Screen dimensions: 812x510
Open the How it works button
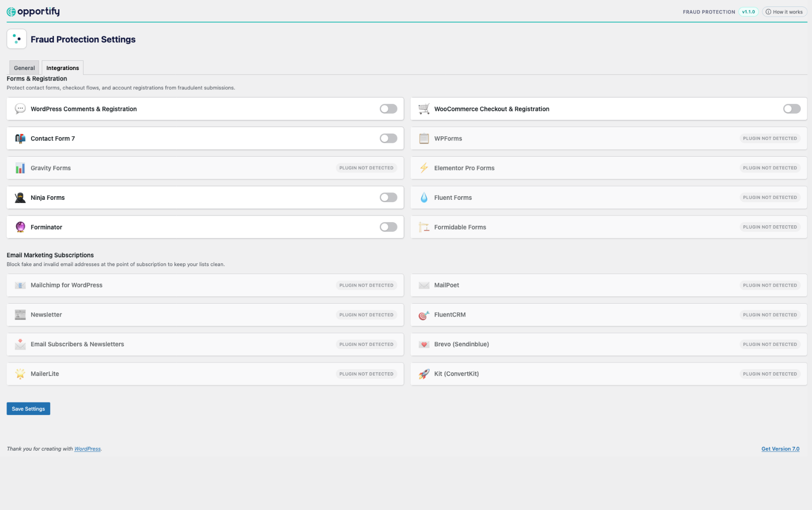784,12
